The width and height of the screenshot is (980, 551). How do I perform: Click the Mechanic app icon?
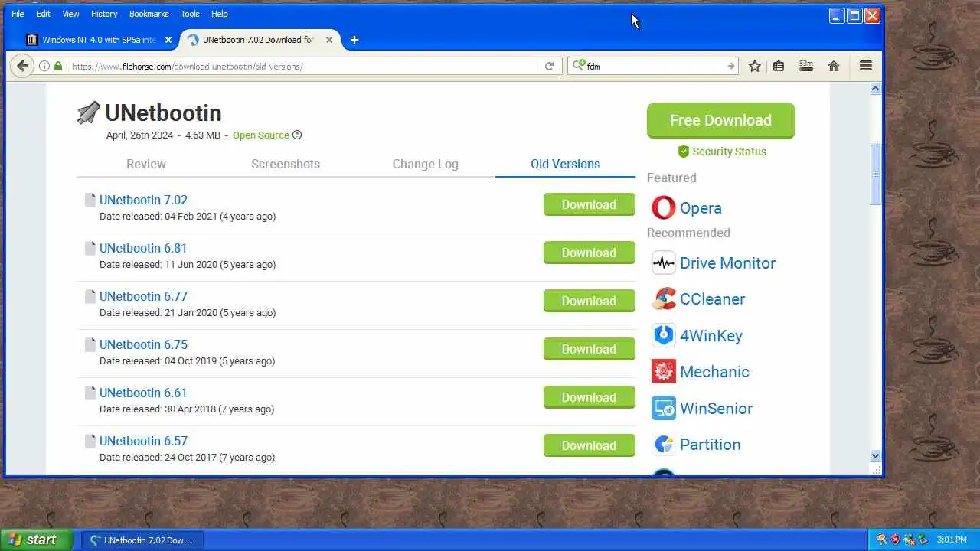point(664,372)
